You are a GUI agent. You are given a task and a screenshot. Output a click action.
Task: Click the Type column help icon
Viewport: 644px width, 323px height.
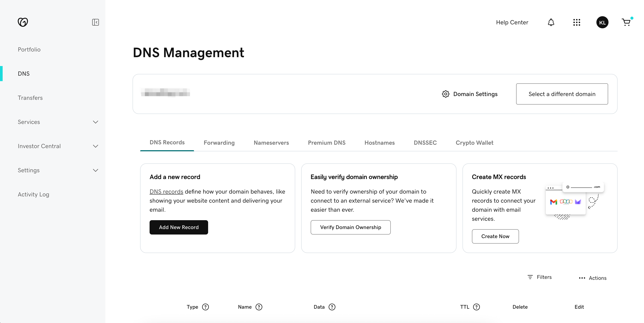(205, 307)
